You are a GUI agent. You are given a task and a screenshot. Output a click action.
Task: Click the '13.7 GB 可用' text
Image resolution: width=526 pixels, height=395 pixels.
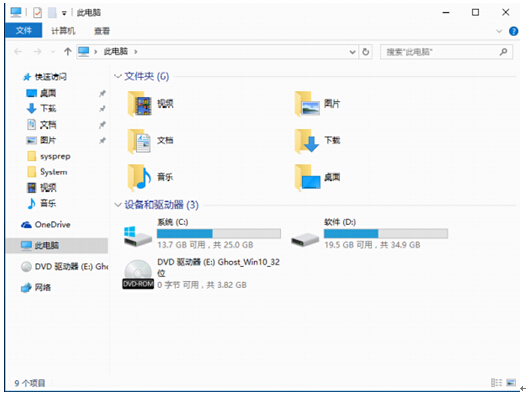tap(181, 245)
